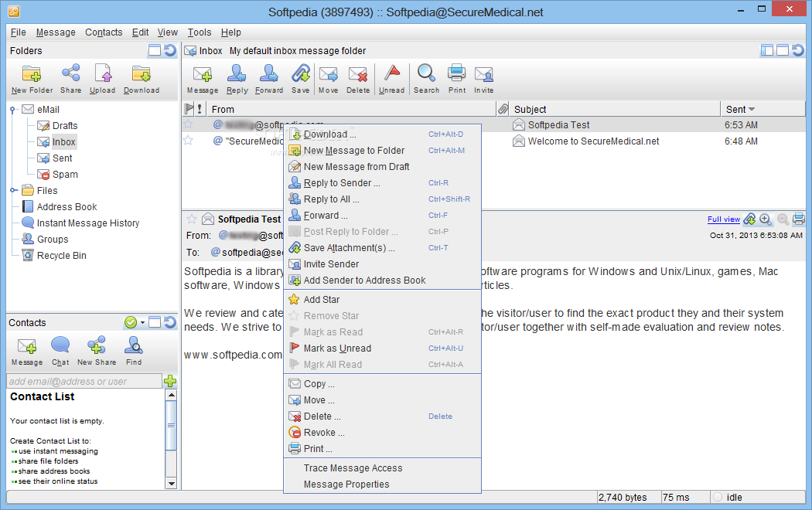
Task: Select the Welcome to SecureMedical.net message
Action: tap(593, 141)
